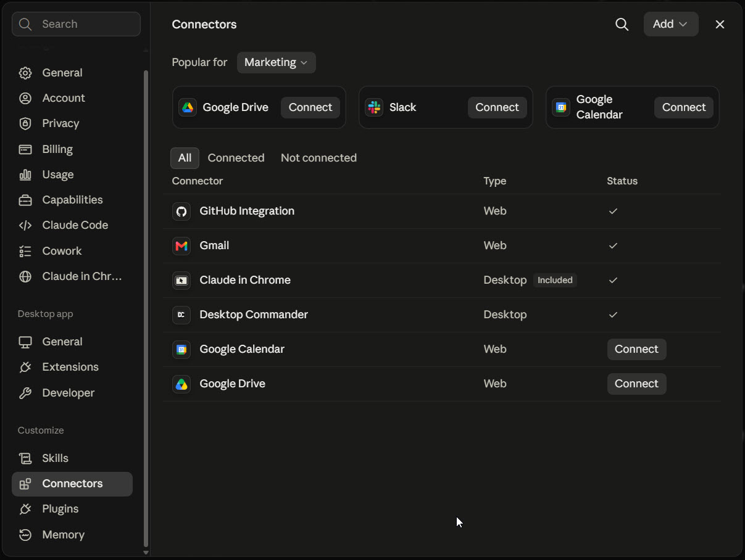
Task: Click the sidebar vertical scrollbar
Action: (x=146, y=308)
